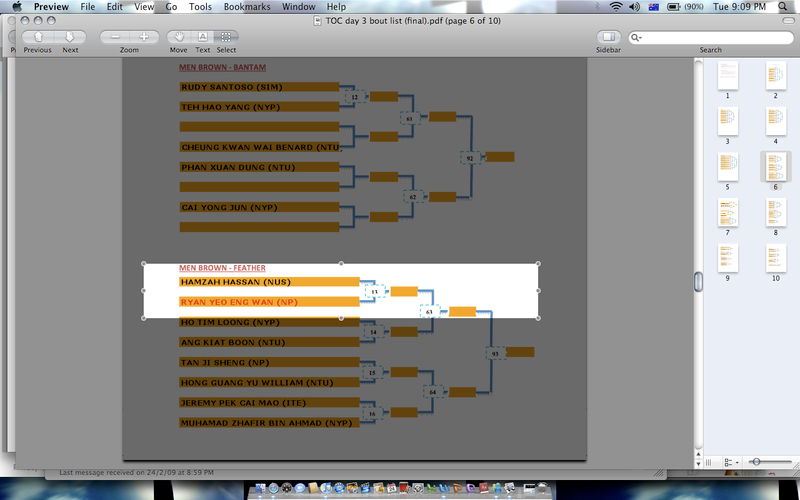The image size is (800, 500).
Task: Zoom in with the plus button
Action: coord(144,37)
